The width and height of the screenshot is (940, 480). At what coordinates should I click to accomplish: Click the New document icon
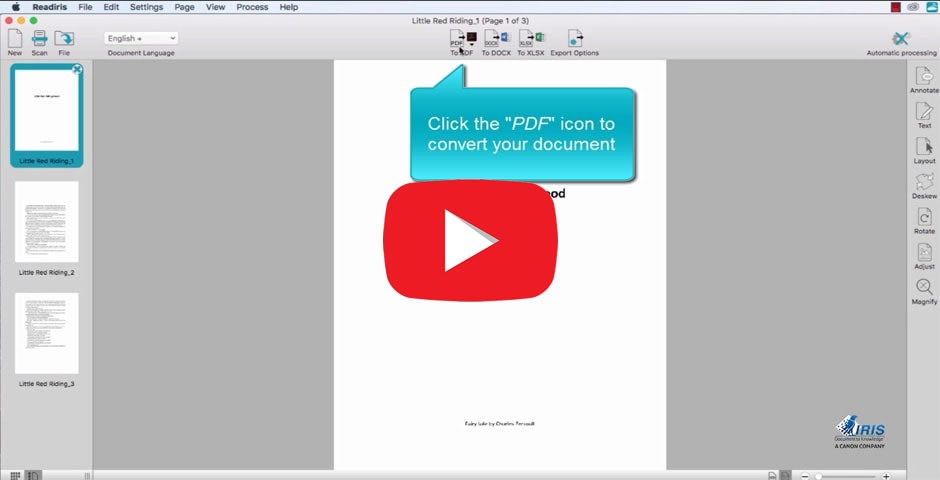[15, 39]
